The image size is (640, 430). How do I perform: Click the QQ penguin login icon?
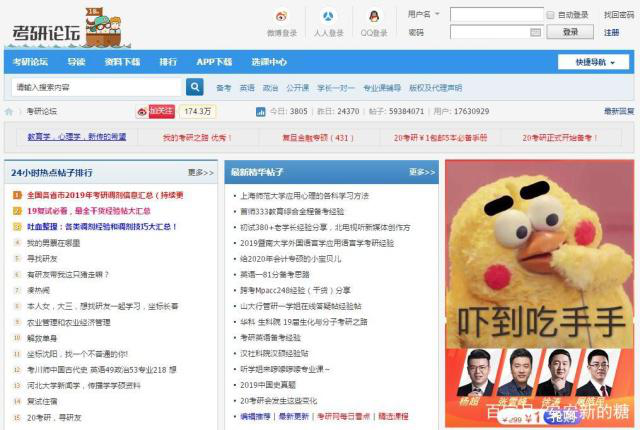point(374,17)
